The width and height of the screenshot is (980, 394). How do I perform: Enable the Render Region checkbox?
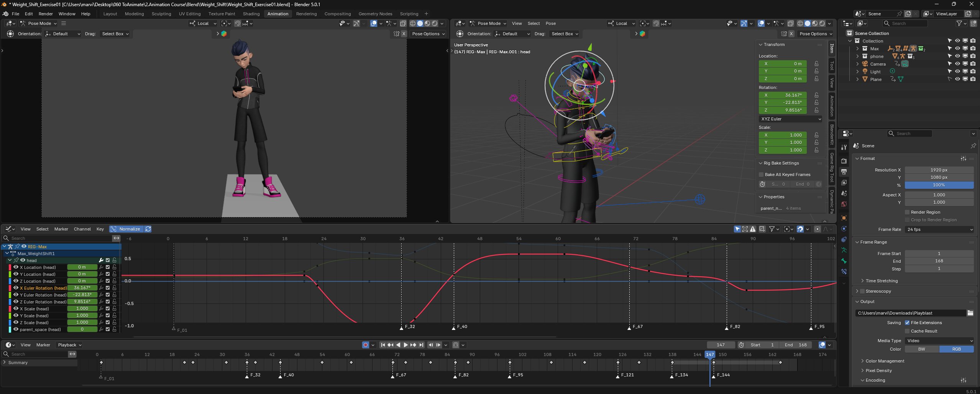[907, 212]
